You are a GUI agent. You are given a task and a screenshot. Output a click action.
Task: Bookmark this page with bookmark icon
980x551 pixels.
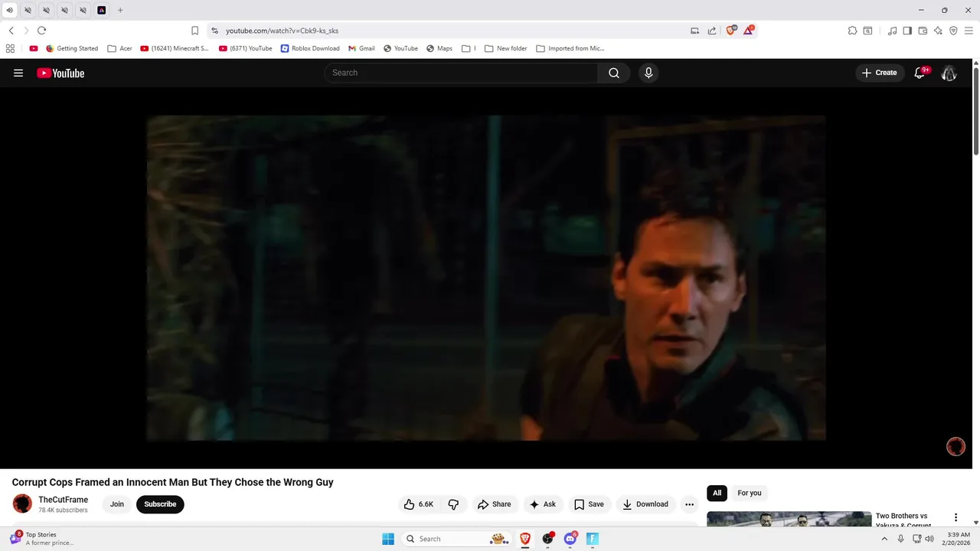tap(194, 31)
